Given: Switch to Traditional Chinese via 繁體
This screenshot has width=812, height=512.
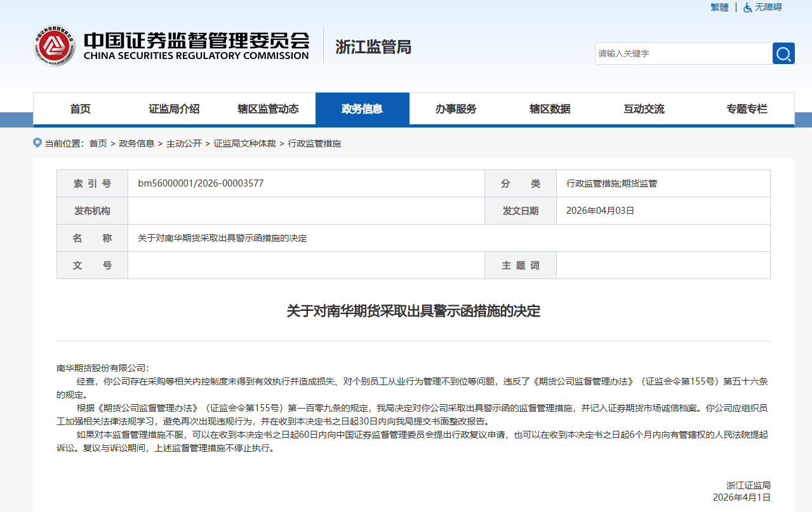Looking at the screenshot, I should coord(719,8).
